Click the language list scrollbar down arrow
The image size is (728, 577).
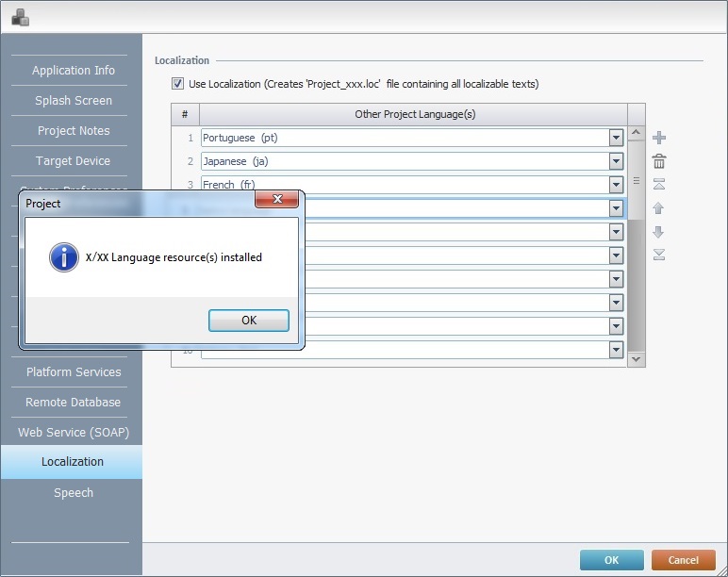point(636,358)
